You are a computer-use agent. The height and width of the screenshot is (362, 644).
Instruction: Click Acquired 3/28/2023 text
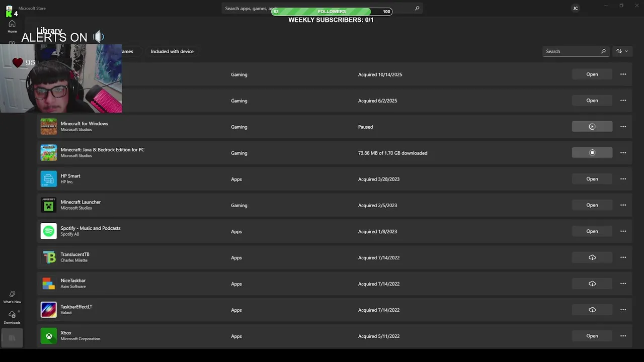coord(379,179)
